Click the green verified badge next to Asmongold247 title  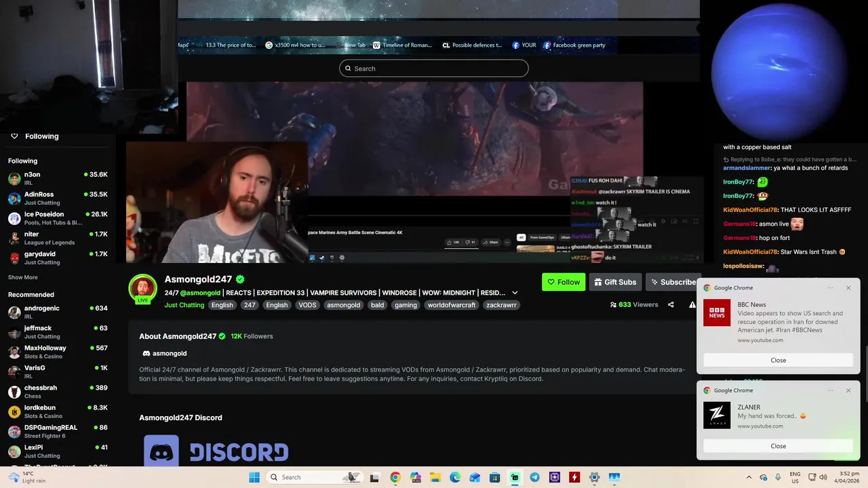pos(240,279)
